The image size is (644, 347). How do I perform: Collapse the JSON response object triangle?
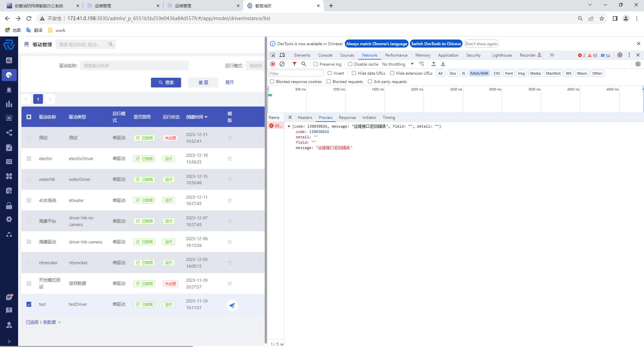pos(289,126)
